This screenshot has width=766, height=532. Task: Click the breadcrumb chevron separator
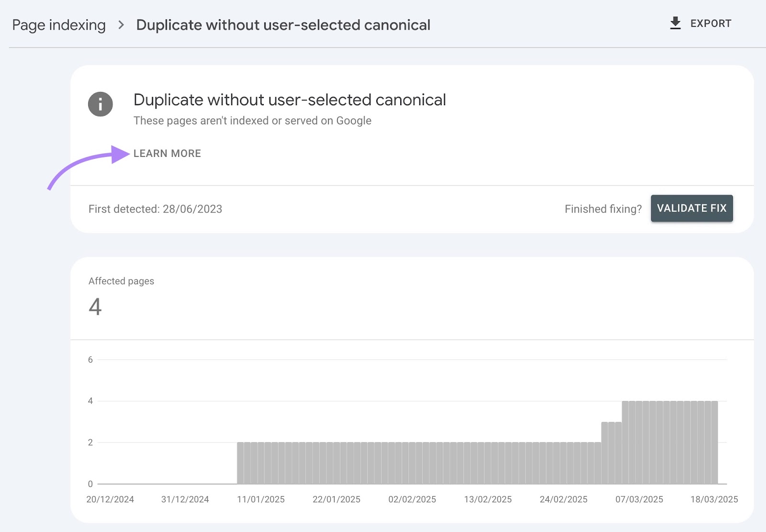(121, 25)
